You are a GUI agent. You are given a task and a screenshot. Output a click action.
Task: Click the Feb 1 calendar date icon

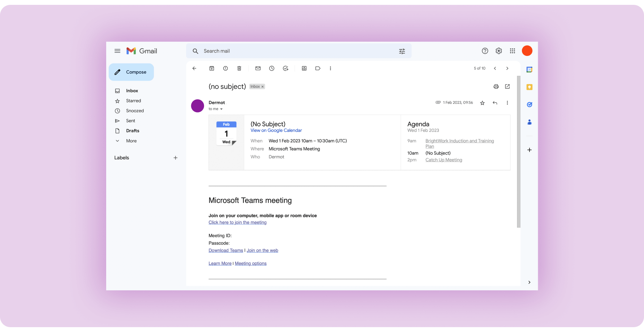click(226, 133)
